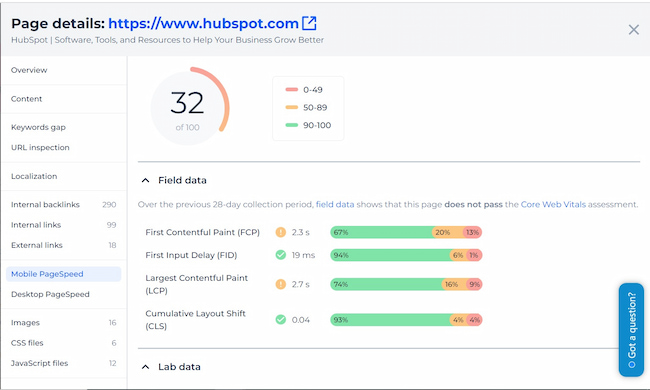650x390 pixels.
Task: Switch to Desktop PageSpeed
Action: tap(50, 294)
